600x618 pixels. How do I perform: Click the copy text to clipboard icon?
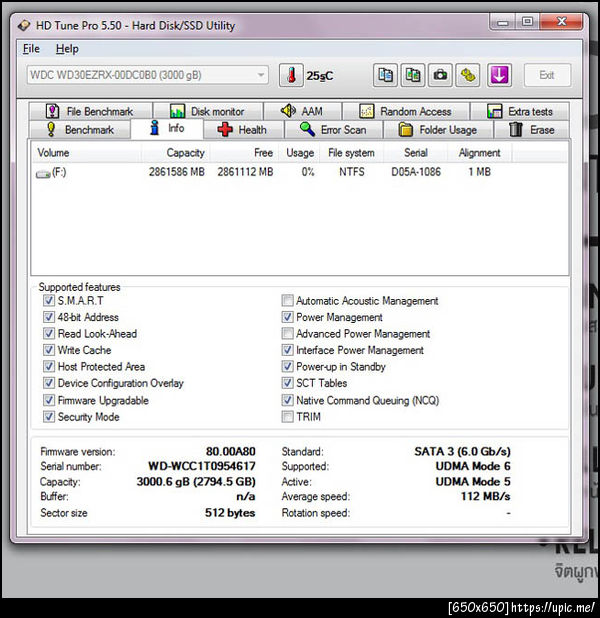pyautogui.click(x=385, y=75)
